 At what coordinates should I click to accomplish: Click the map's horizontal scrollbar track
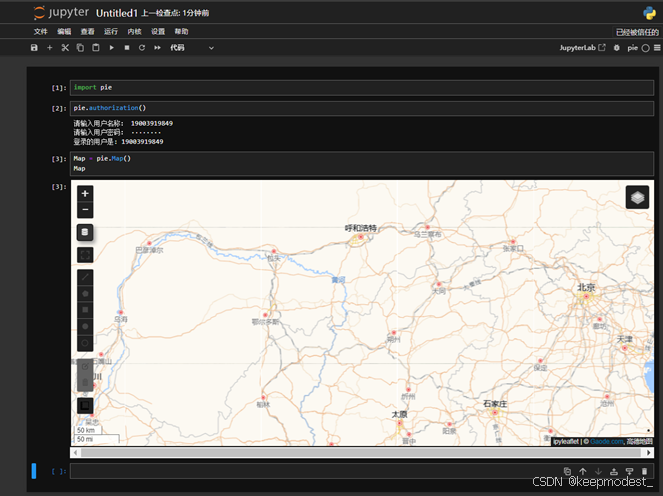coord(362,452)
